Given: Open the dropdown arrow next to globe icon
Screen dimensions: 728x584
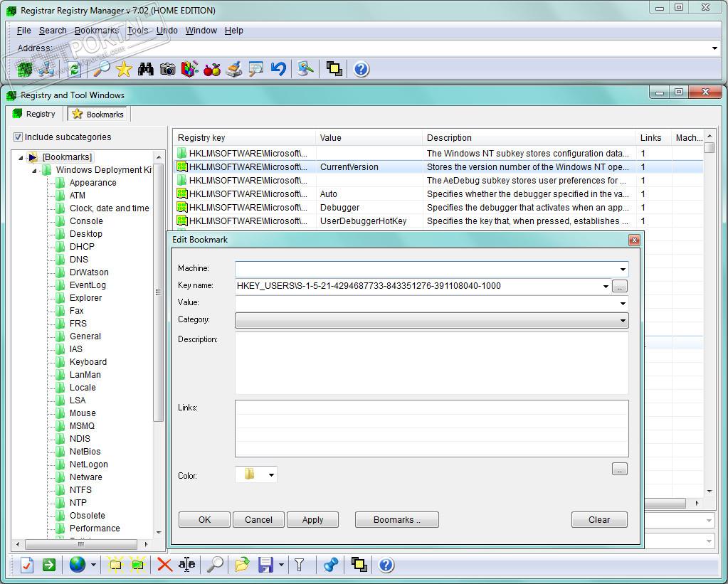Looking at the screenshot, I should 93,565.
